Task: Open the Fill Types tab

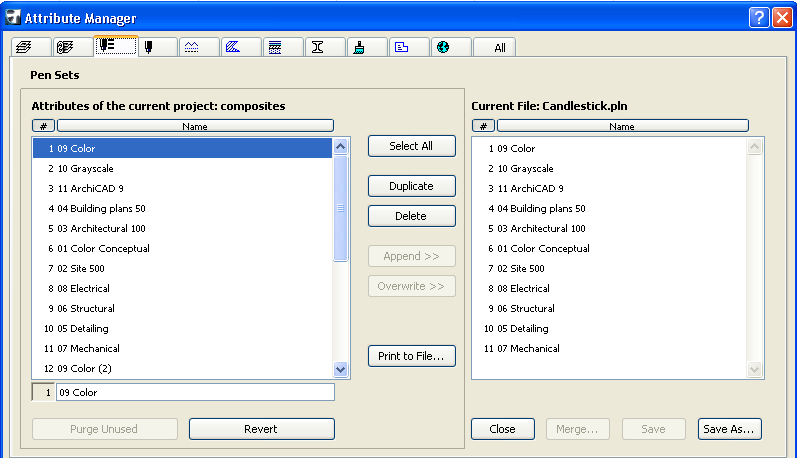Action: click(242, 47)
